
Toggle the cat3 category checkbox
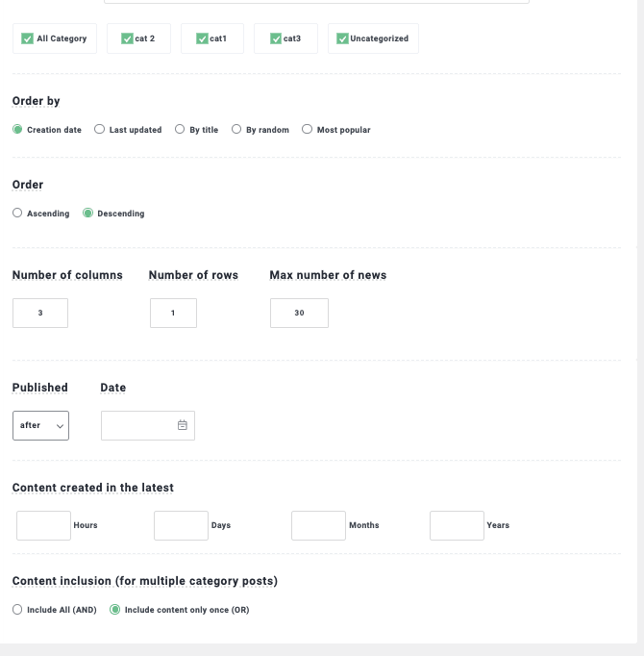click(x=276, y=38)
